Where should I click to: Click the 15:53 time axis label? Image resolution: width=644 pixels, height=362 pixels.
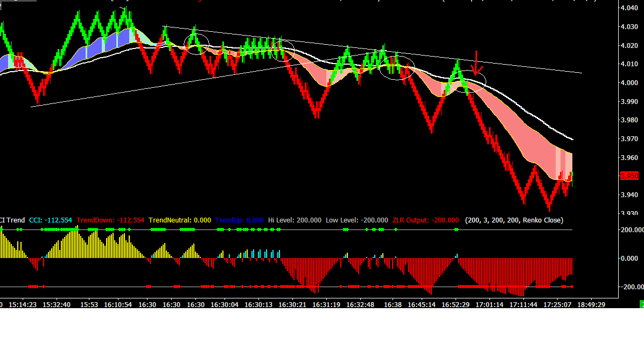[x=89, y=305]
